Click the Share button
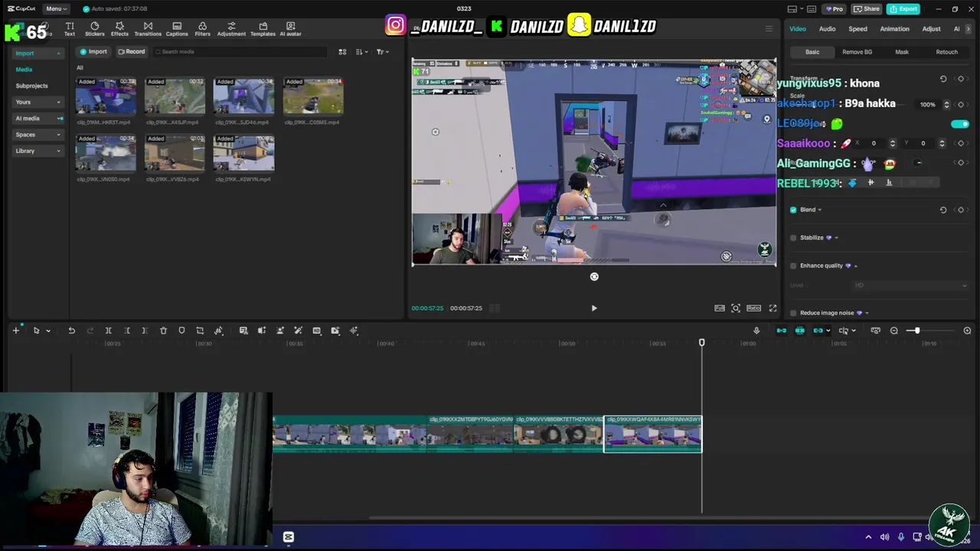Screen dimensions: 980x551 pos(867,8)
